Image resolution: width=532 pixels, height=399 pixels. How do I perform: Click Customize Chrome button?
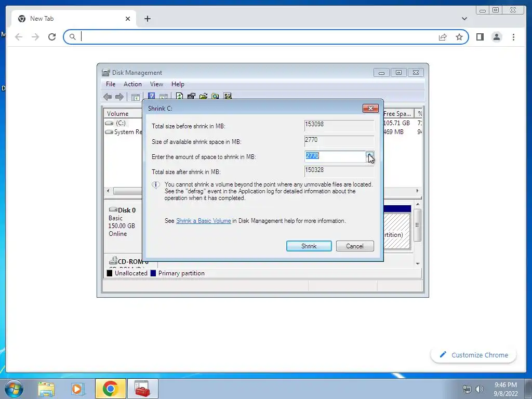tap(474, 355)
